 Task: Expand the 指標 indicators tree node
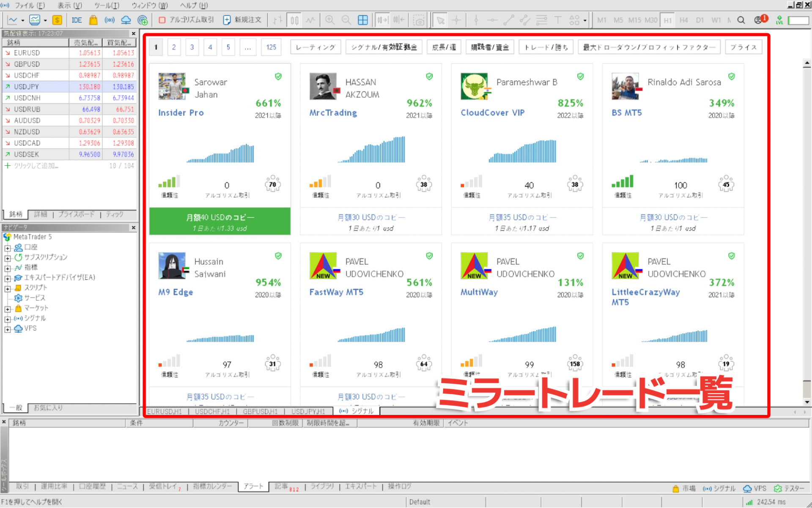8,268
